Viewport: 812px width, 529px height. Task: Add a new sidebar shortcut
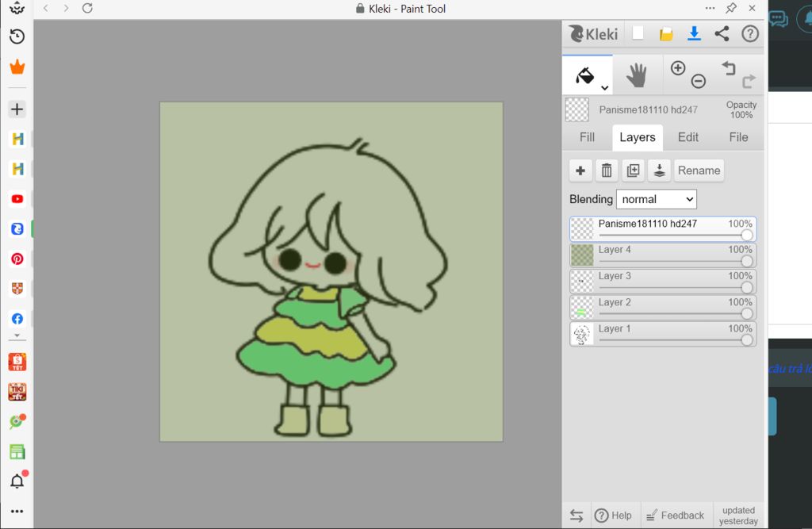(x=17, y=109)
